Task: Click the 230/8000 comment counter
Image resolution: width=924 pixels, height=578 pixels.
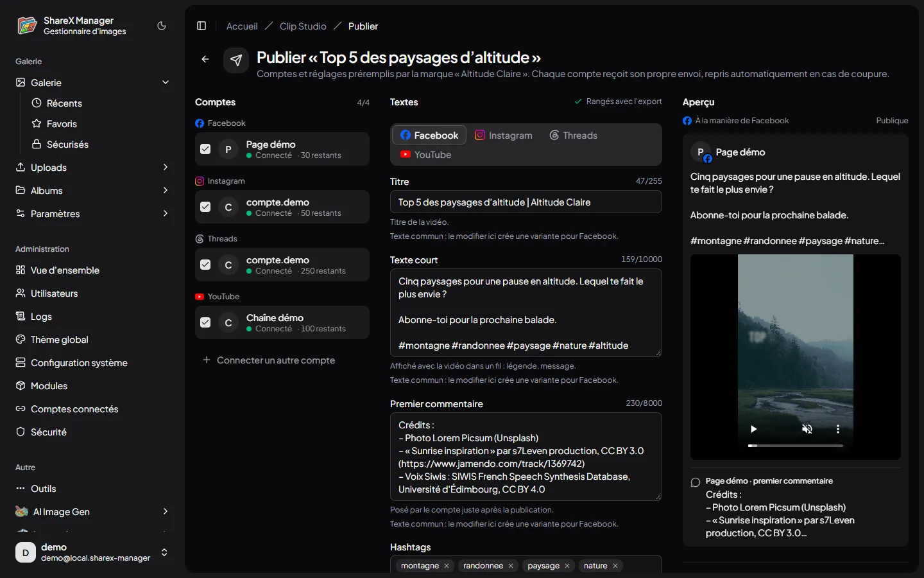Action: coord(644,403)
